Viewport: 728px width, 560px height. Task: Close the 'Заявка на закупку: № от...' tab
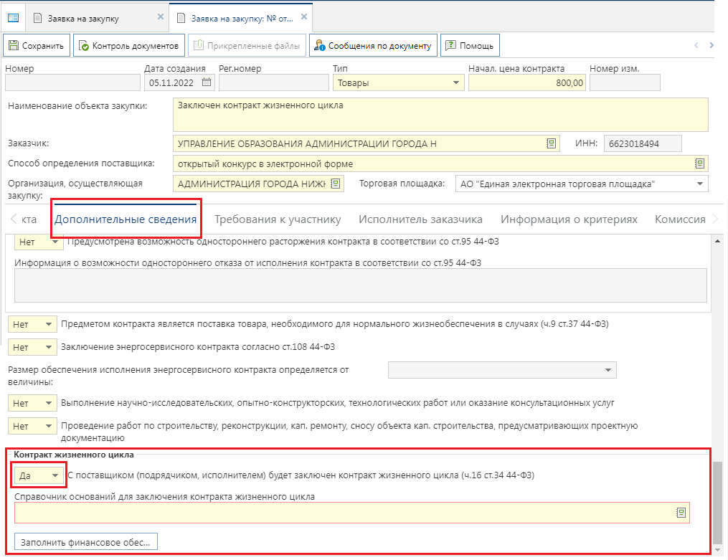coord(304,16)
